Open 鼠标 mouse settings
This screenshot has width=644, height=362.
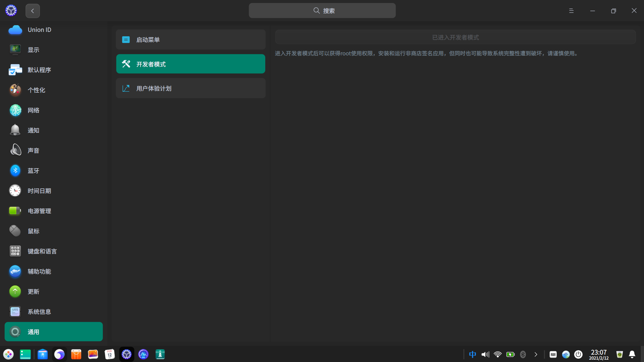click(x=54, y=231)
